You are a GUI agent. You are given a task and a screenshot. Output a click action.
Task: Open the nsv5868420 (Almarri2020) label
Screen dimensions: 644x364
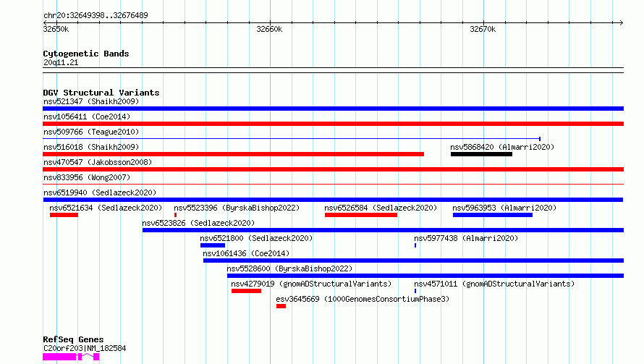point(502,147)
